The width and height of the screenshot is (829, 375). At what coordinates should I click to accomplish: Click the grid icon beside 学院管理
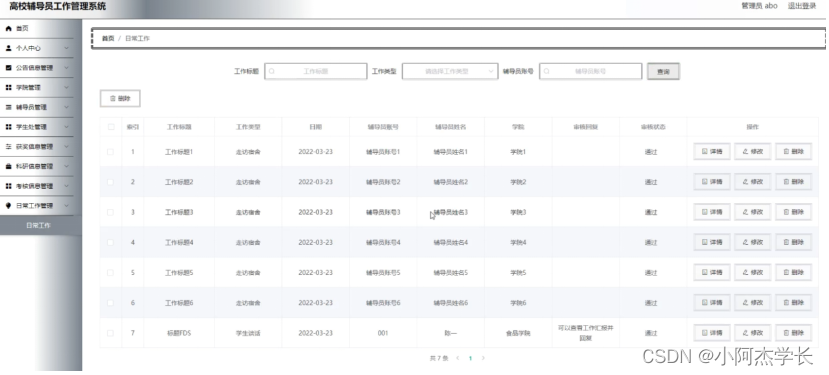pos(8,87)
